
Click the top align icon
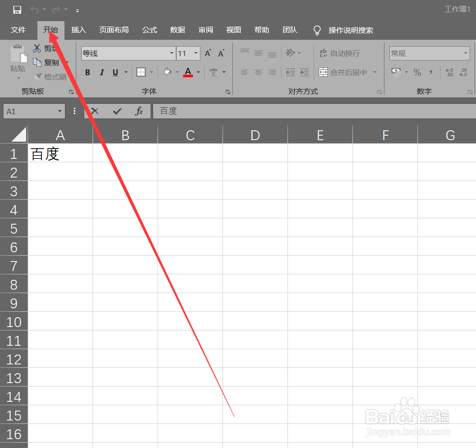(x=245, y=52)
